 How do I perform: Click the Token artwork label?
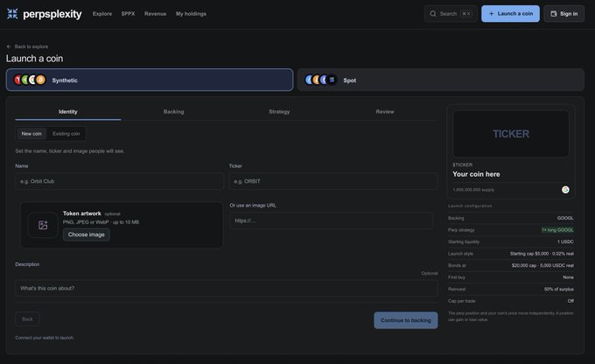point(82,213)
